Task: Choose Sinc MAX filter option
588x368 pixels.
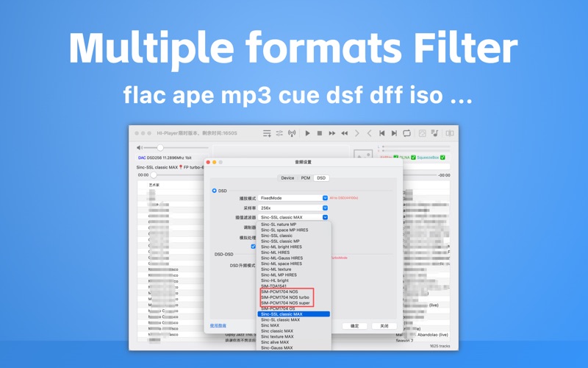Action: (x=270, y=325)
